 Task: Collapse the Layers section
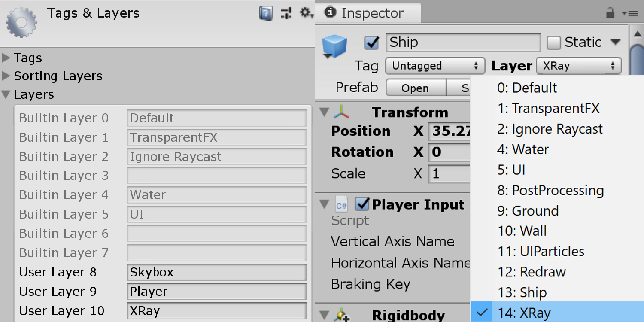[x=6, y=95]
